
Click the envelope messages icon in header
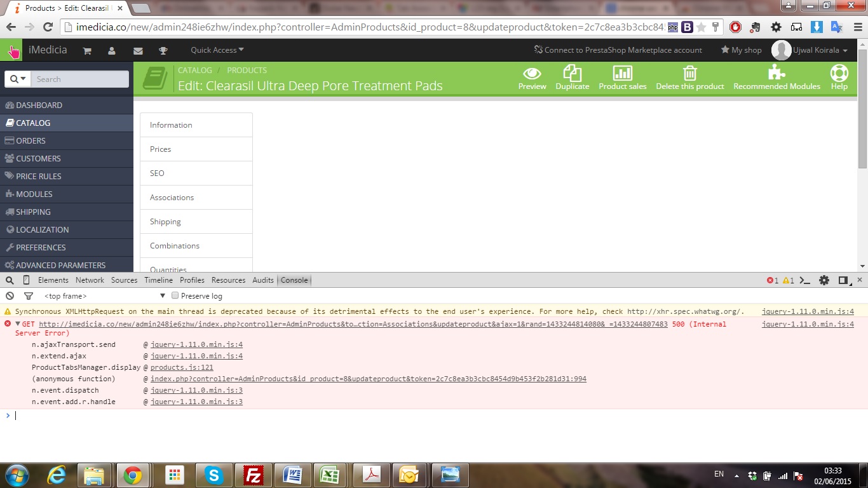click(x=138, y=50)
